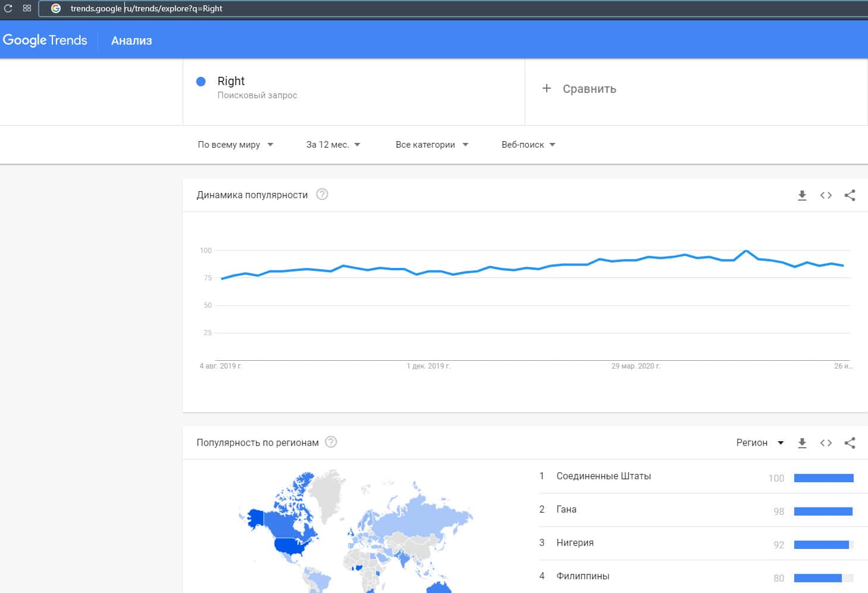Expand the Все категории dropdown
Image resolution: width=868 pixels, height=593 pixels.
(x=431, y=145)
